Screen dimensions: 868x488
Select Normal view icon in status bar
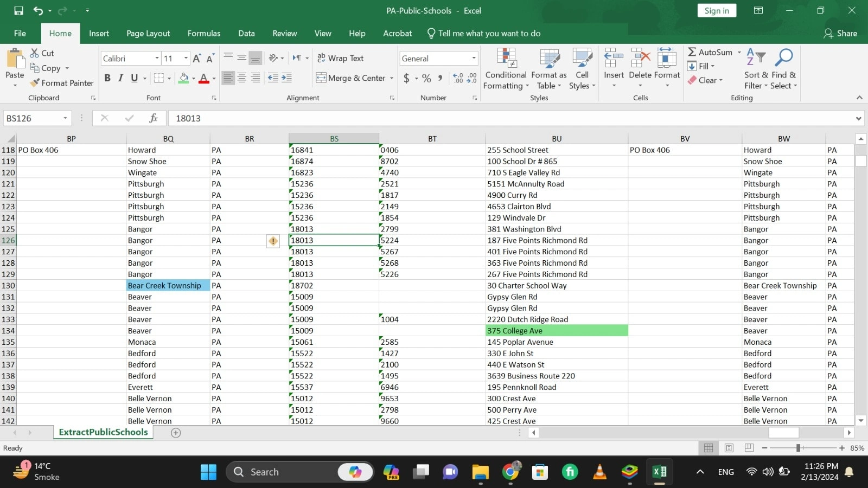709,448
